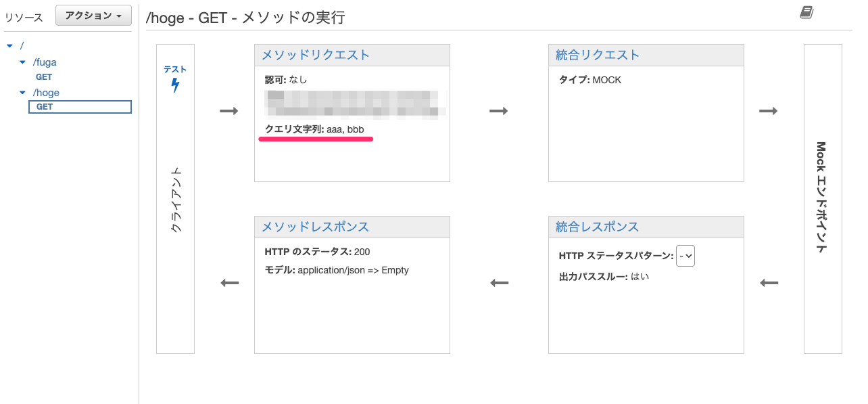Screen dimensions: 868x404
Task: Click the テスト label above the lightning icon
Action: coord(174,68)
